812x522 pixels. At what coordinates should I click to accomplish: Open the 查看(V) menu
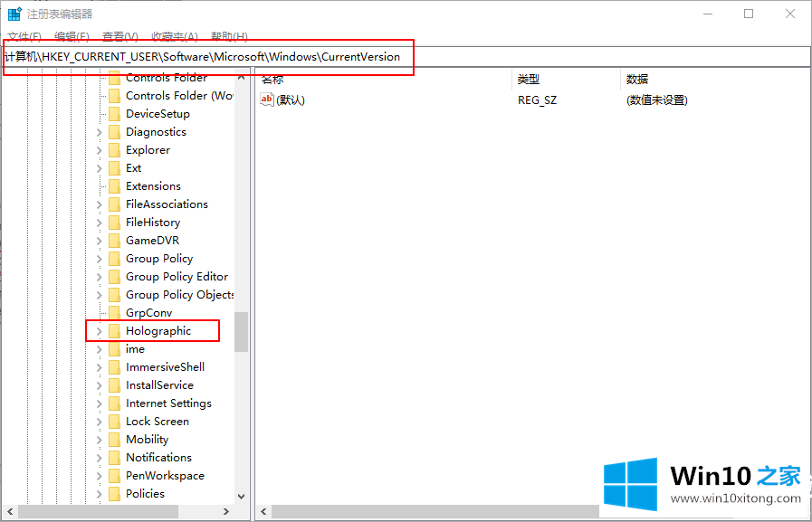[120, 37]
